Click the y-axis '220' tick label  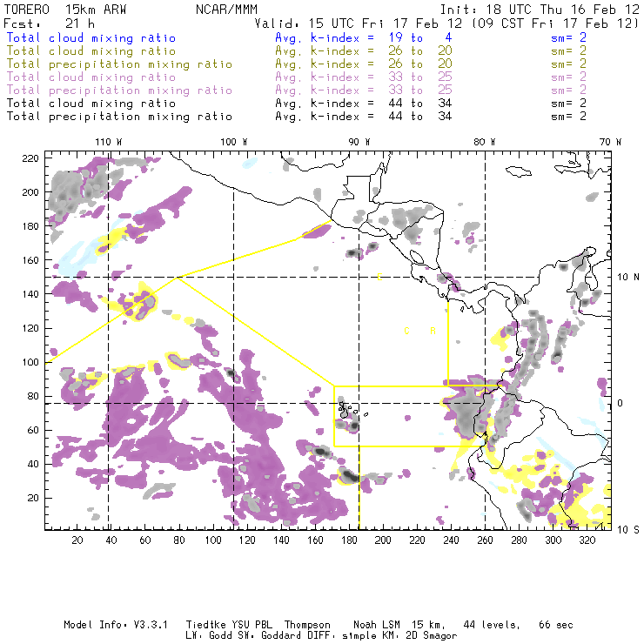[30, 158]
